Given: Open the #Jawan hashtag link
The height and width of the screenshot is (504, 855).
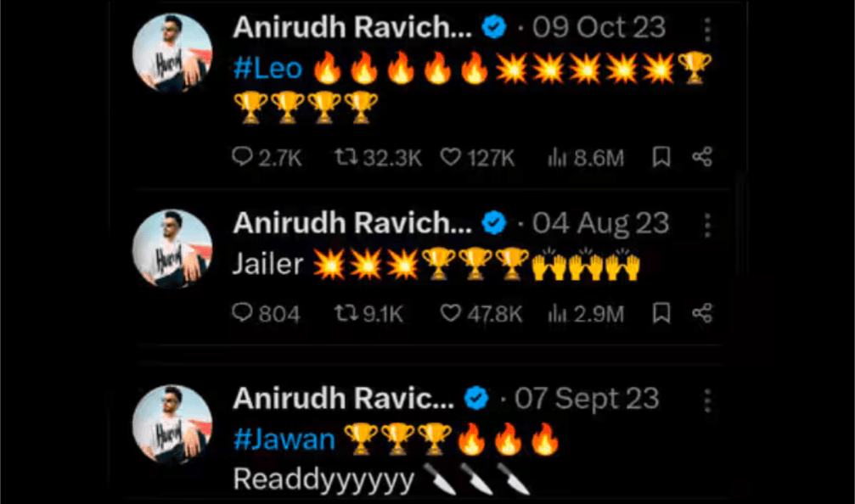Looking at the screenshot, I should pos(284,440).
